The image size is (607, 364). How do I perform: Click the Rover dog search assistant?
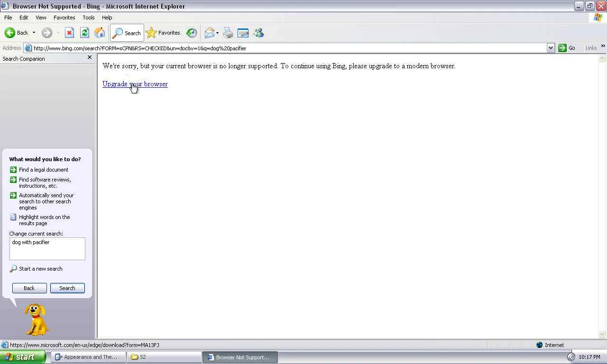(36, 320)
